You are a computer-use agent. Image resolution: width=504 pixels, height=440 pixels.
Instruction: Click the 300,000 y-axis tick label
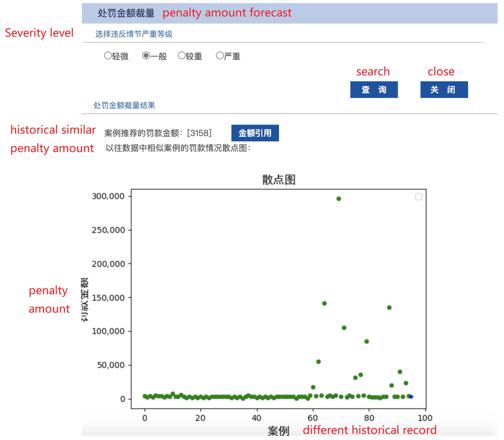point(108,196)
